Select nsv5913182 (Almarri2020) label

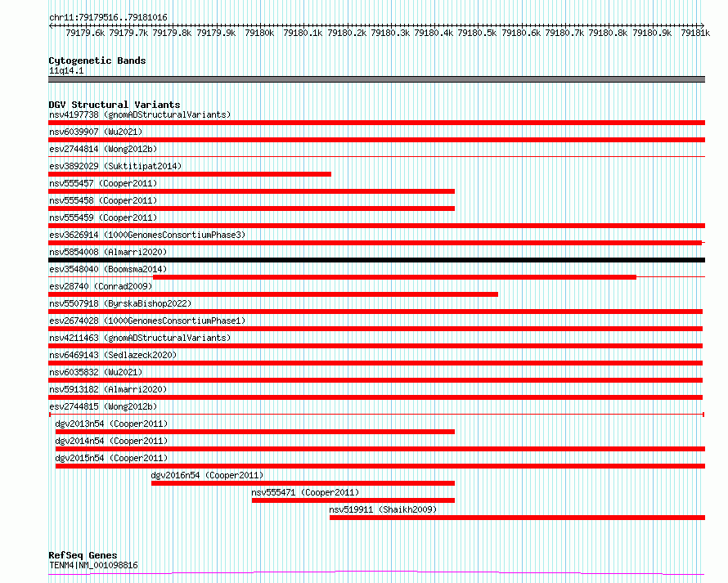[108, 389]
